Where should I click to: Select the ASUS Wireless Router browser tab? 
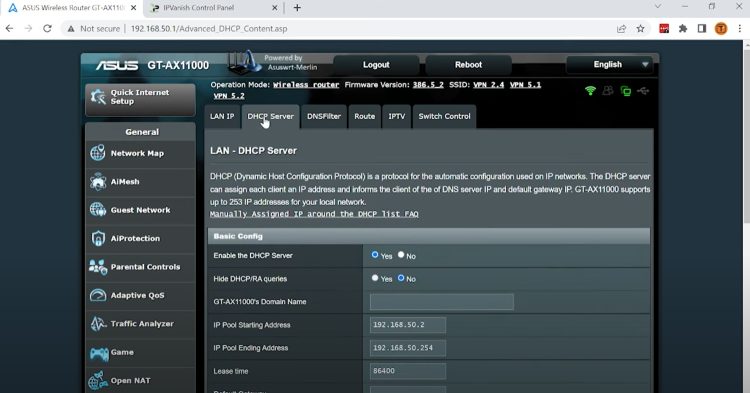click(x=71, y=8)
